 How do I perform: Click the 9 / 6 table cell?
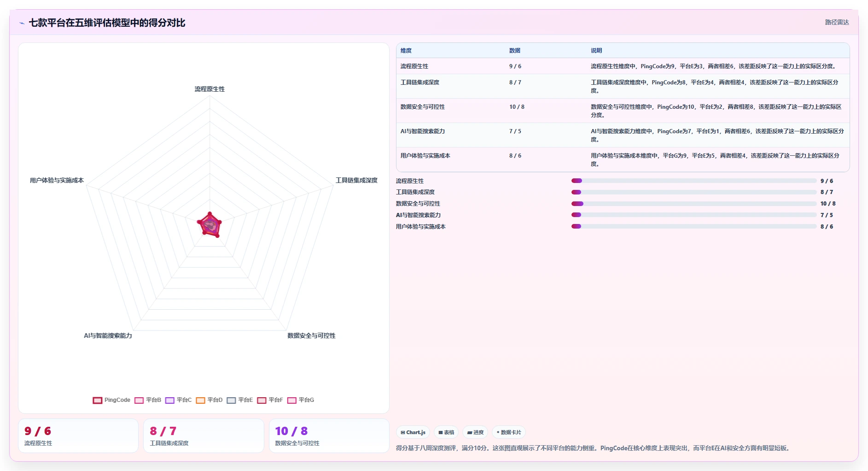515,66
